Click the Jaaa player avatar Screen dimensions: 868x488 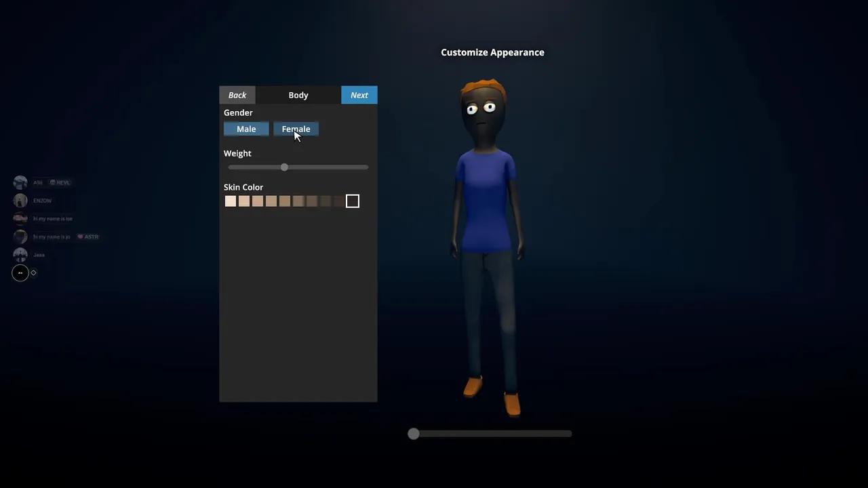tap(20, 255)
